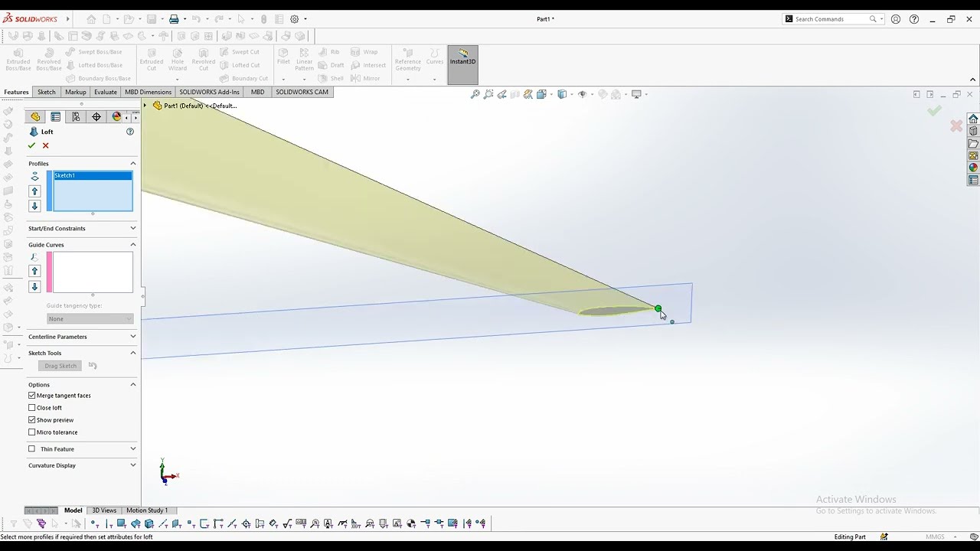Image resolution: width=980 pixels, height=551 pixels.
Task: Click inside the Guide Curves selection box
Action: point(93,272)
